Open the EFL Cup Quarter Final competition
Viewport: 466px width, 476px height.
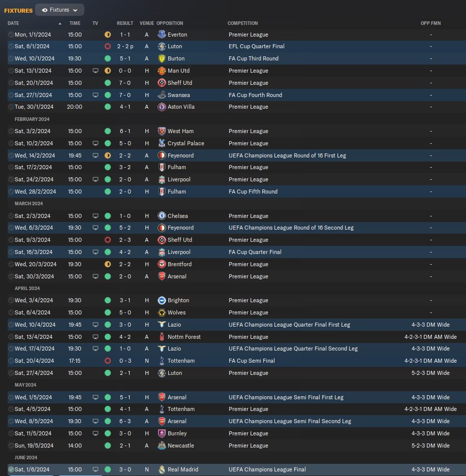click(257, 46)
